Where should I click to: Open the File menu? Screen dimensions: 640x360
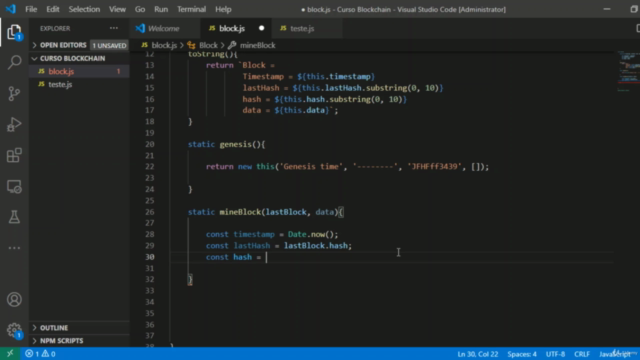click(x=31, y=9)
